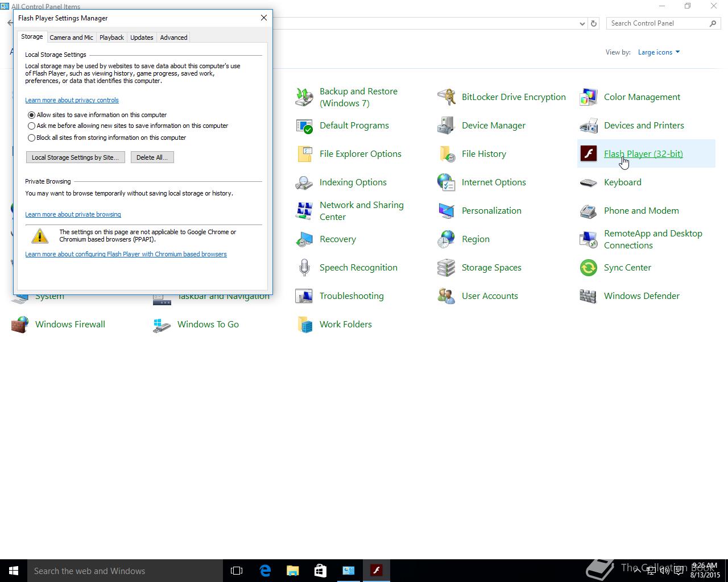Open the Keyboard icon
This screenshot has height=582, width=728.
coord(589,182)
